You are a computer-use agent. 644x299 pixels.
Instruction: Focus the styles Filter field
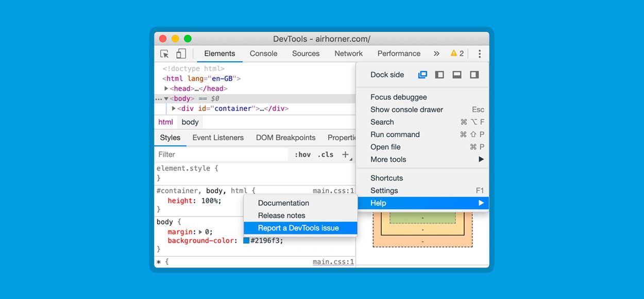(x=222, y=154)
